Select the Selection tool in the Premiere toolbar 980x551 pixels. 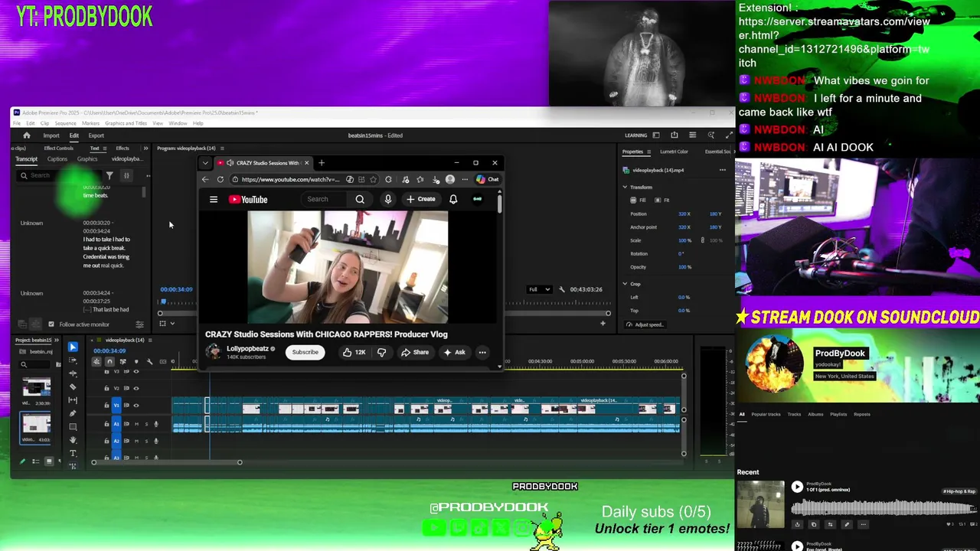(73, 347)
